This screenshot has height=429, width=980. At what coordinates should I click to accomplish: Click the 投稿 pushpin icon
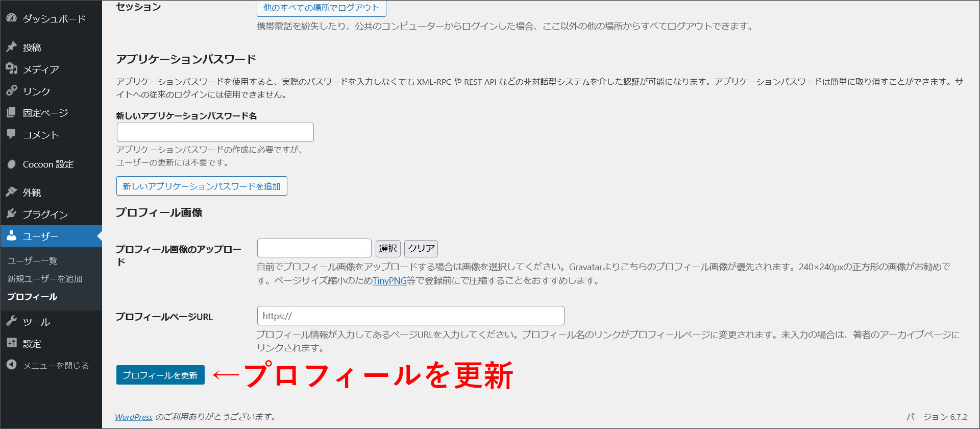click(11, 47)
